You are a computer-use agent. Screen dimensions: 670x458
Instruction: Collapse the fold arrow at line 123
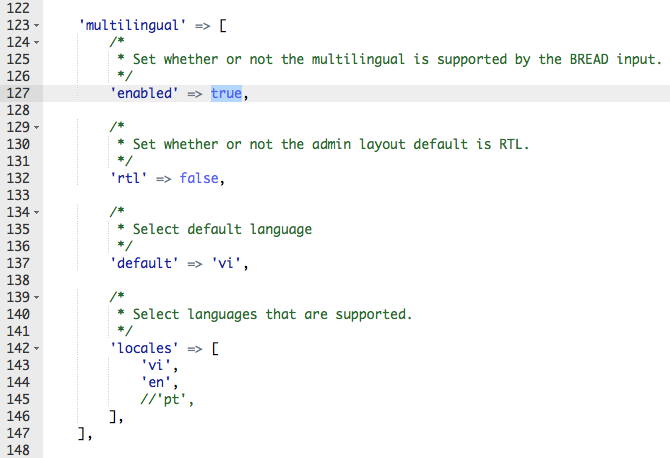pyautogui.click(x=36, y=26)
